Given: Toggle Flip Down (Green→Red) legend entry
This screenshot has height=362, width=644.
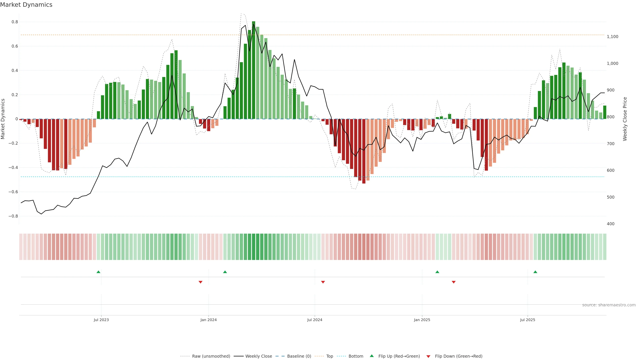Looking at the screenshot, I should coord(459,356).
